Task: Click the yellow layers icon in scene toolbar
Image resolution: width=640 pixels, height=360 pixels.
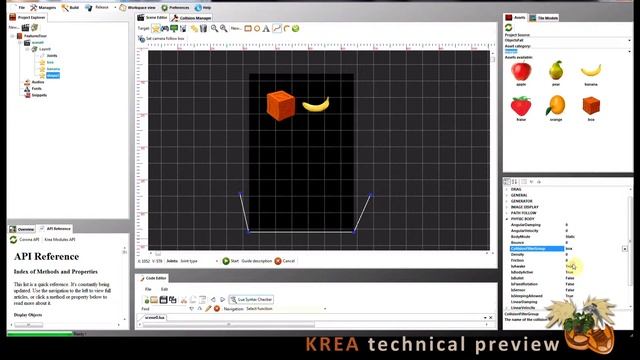Action: (x=194, y=28)
